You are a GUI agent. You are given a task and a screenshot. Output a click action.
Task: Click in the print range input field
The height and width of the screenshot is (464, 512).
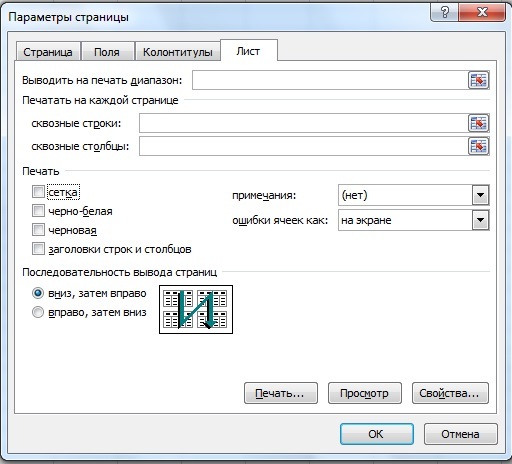(x=330, y=80)
